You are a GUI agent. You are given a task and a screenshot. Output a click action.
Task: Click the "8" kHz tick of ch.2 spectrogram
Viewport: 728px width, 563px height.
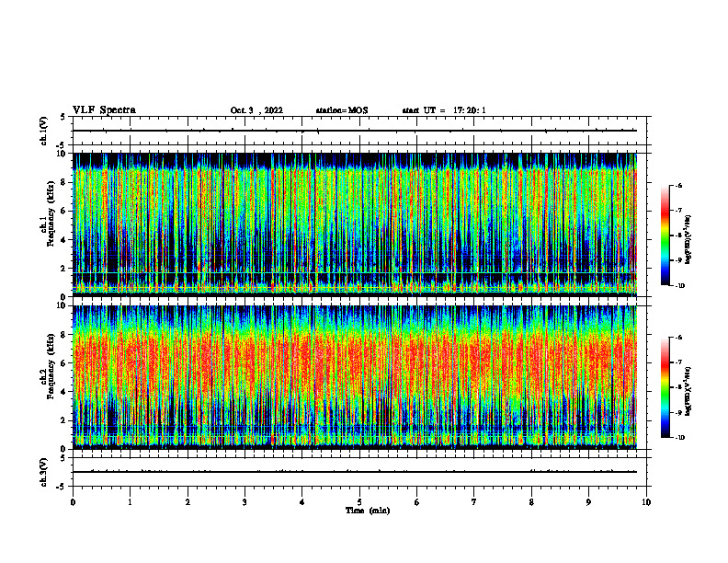pos(64,335)
